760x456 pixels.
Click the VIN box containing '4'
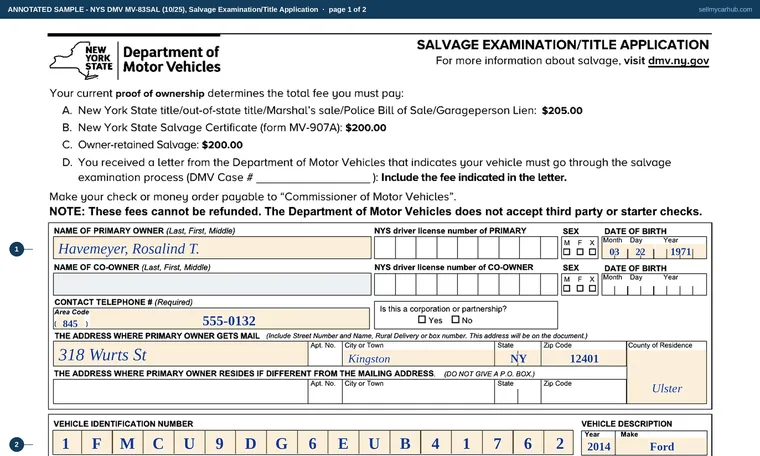coord(435,443)
